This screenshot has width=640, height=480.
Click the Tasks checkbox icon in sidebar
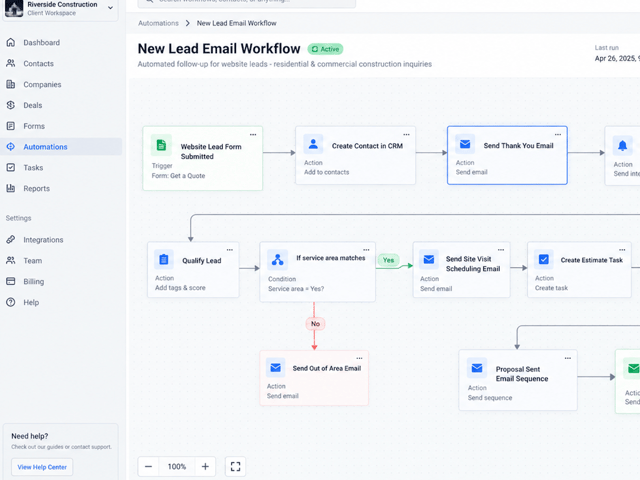tap(11, 167)
